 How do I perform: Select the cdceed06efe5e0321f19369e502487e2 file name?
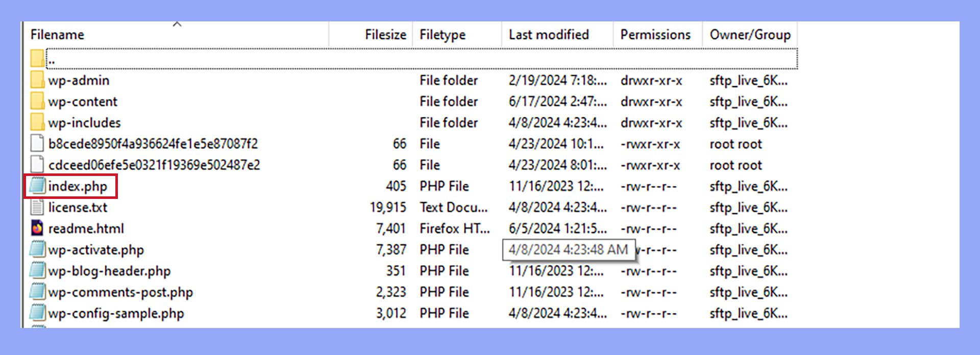154,165
